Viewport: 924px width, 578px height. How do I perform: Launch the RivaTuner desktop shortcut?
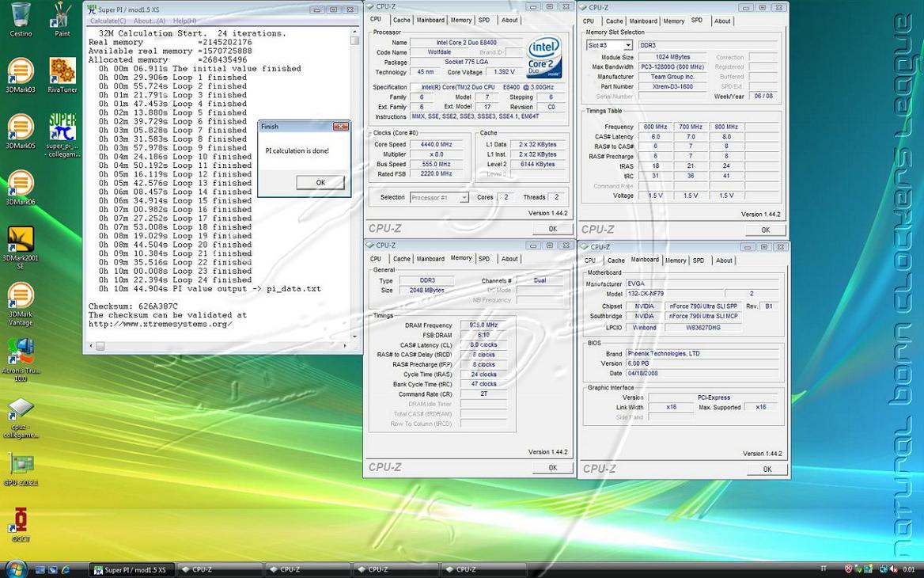(x=62, y=75)
